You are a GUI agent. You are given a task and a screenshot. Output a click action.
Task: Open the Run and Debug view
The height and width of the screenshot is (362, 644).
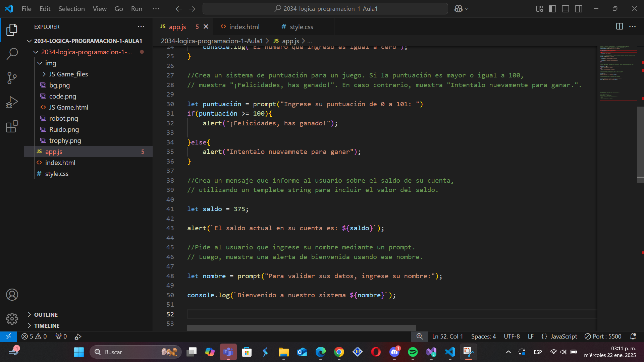(x=12, y=102)
